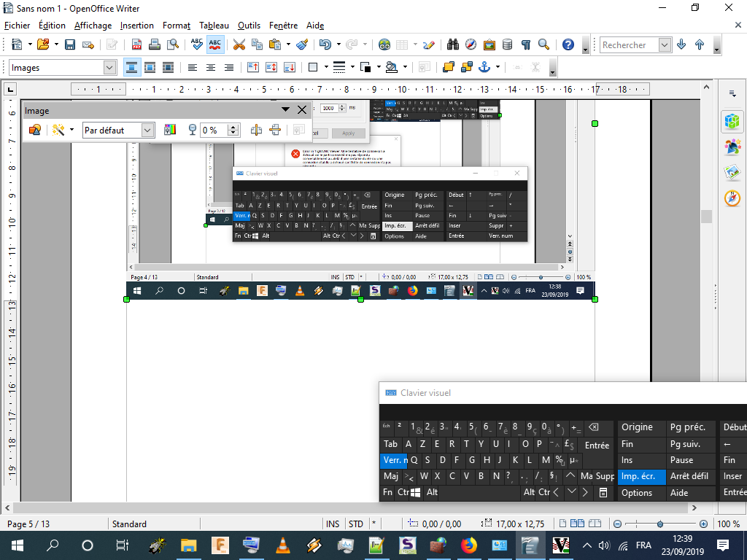Open the Par défaut graphics mode dropdown

coord(147,130)
